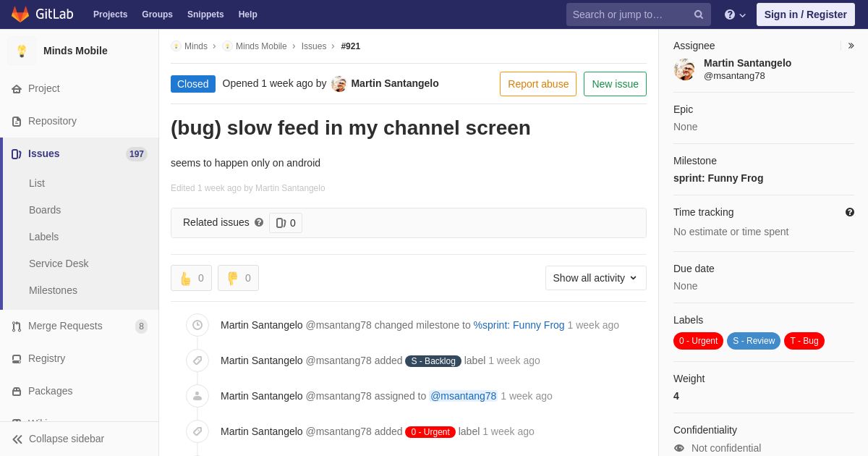This screenshot has width=868, height=456.
Task: Click the GitLab fox logo
Action: click(20, 14)
